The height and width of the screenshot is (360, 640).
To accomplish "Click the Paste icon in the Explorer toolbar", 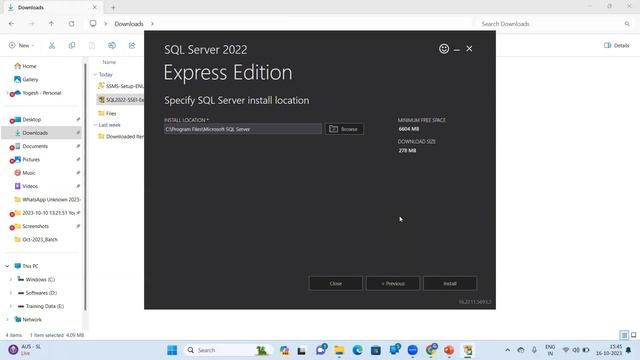I will (x=92, y=45).
